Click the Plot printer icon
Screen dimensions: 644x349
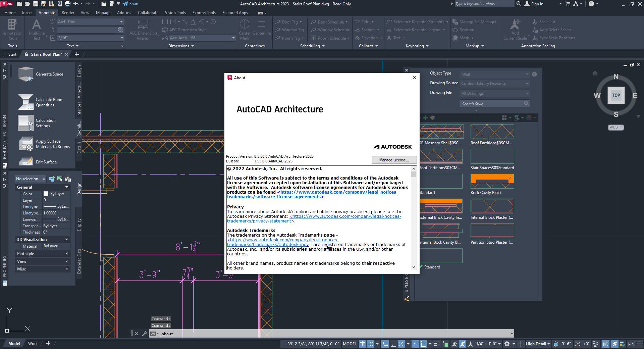click(x=67, y=4)
